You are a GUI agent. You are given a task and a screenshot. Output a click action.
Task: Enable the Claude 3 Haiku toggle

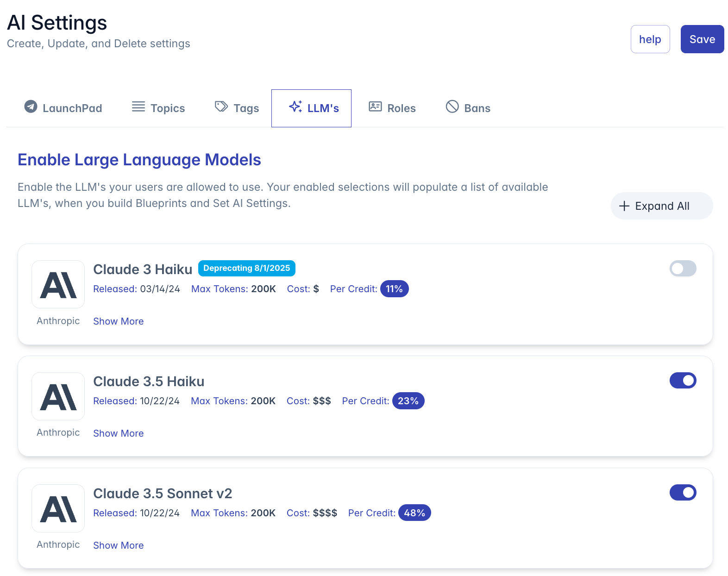683,269
